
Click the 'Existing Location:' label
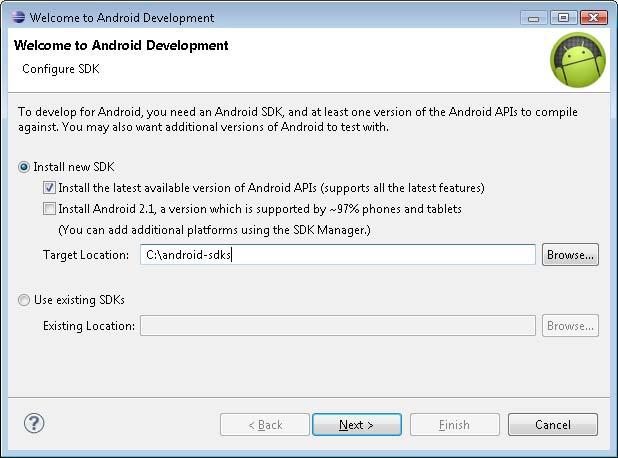pyautogui.click(x=89, y=326)
